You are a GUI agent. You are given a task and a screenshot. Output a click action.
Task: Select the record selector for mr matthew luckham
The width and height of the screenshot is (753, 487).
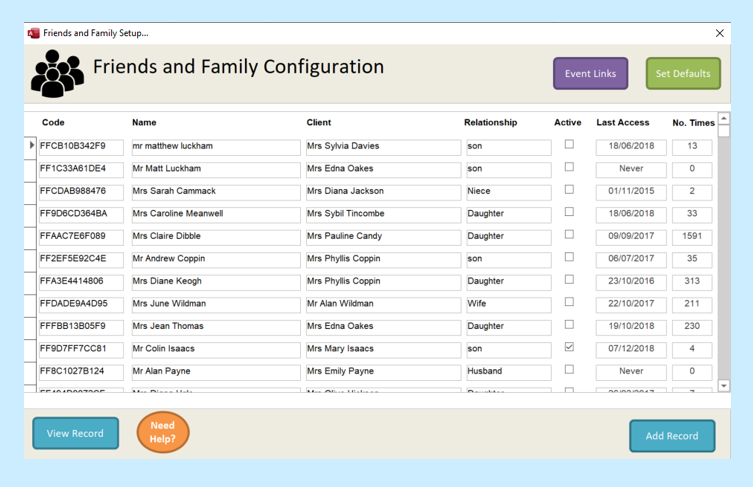click(31, 146)
